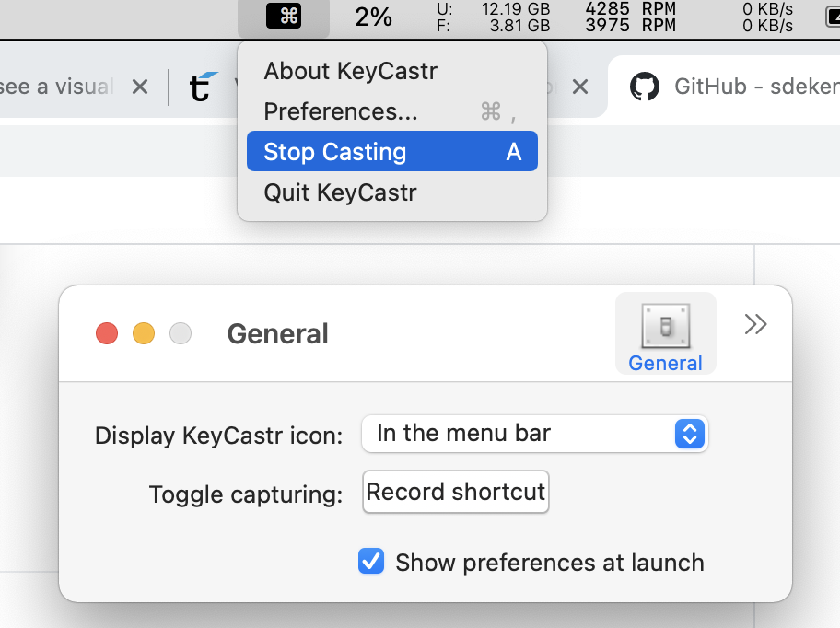
Task: Click the 'General' window title text
Action: (x=277, y=334)
